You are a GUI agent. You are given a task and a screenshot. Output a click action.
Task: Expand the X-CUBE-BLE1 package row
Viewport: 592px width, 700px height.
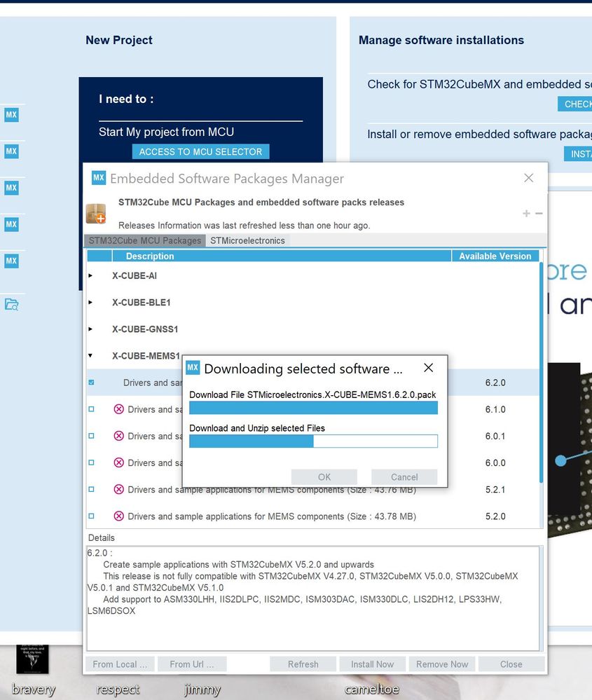click(x=90, y=302)
